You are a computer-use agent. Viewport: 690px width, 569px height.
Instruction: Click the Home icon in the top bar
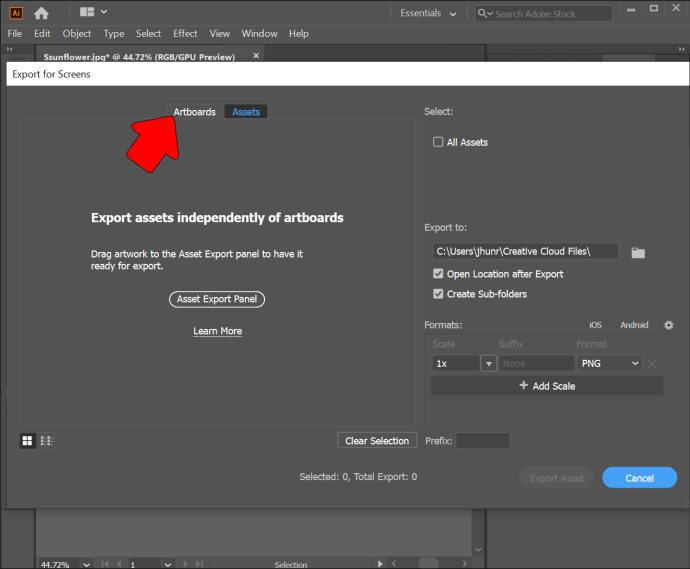(41, 13)
